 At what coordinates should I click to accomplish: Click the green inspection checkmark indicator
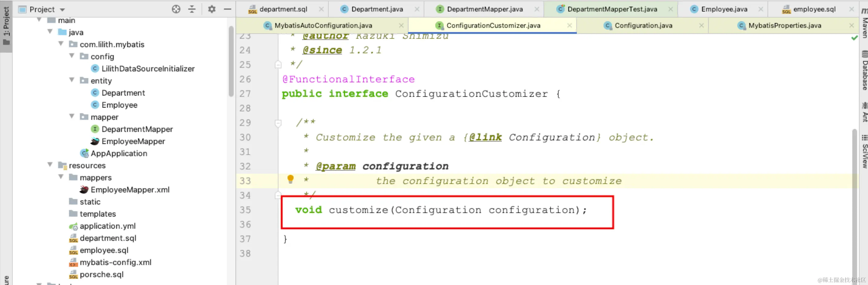[854, 38]
